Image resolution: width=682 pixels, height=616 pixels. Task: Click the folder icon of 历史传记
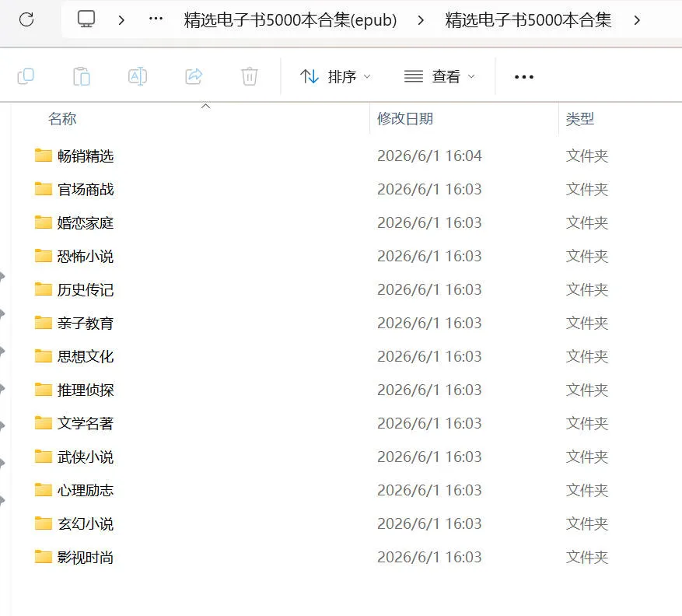click(x=44, y=289)
